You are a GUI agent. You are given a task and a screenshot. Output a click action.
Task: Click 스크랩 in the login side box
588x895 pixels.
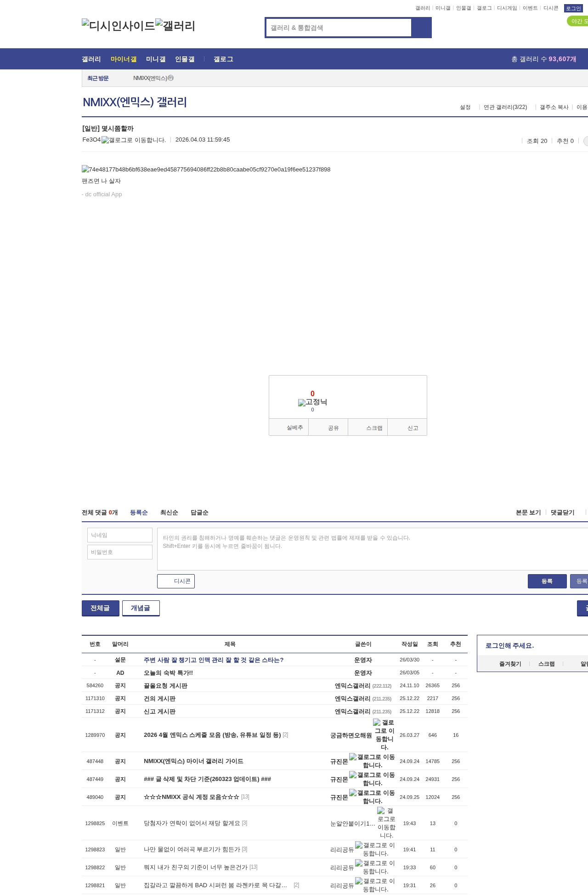pyautogui.click(x=546, y=664)
